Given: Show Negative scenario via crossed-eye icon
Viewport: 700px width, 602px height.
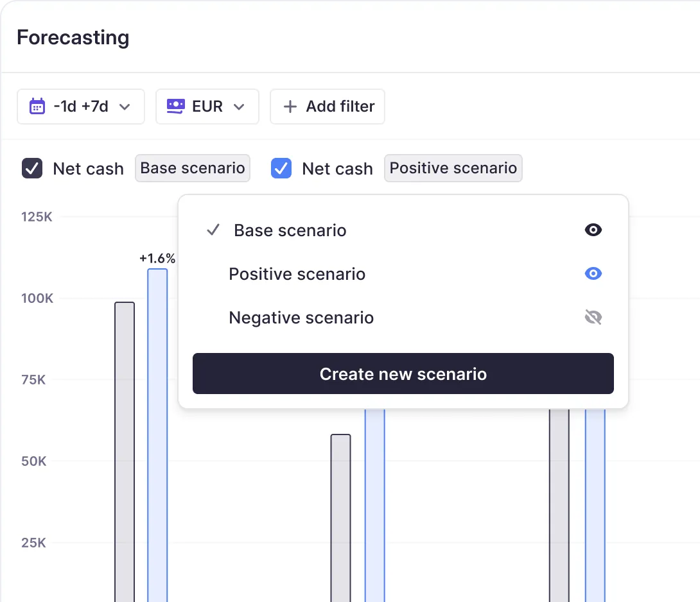Looking at the screenshot, I should pyautogui.click(x=593, y=318).
